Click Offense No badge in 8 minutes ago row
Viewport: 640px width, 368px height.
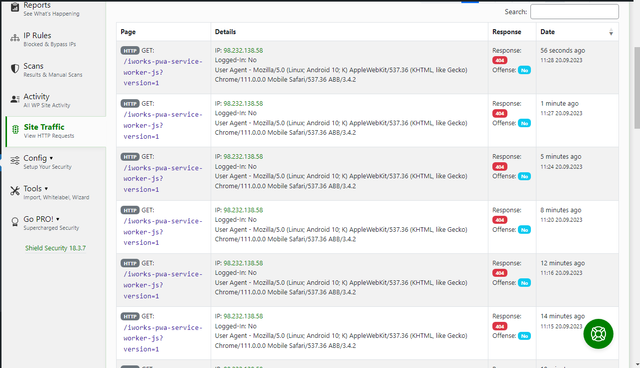[524, 230]
